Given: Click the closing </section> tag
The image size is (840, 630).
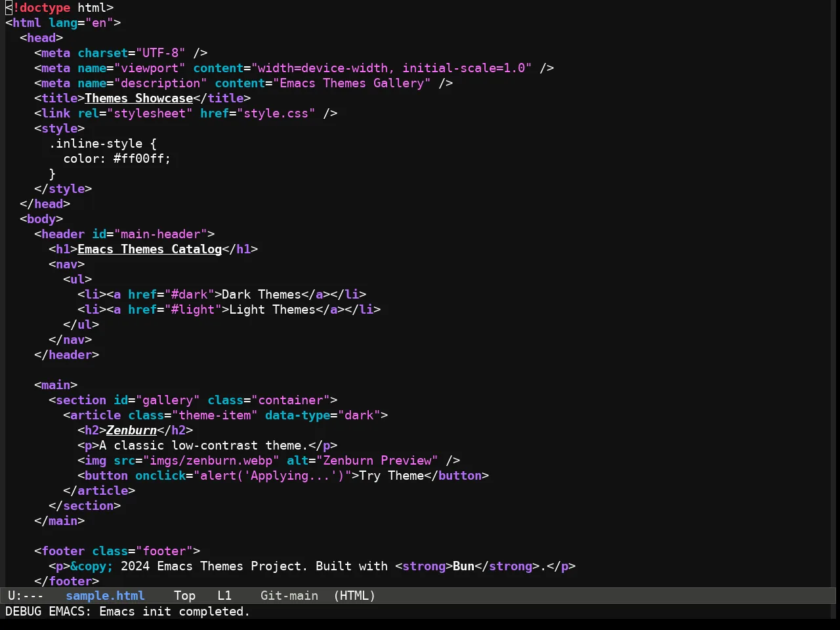Looking at the screenshot, I should pyautogui.click(x=85, y=506).
